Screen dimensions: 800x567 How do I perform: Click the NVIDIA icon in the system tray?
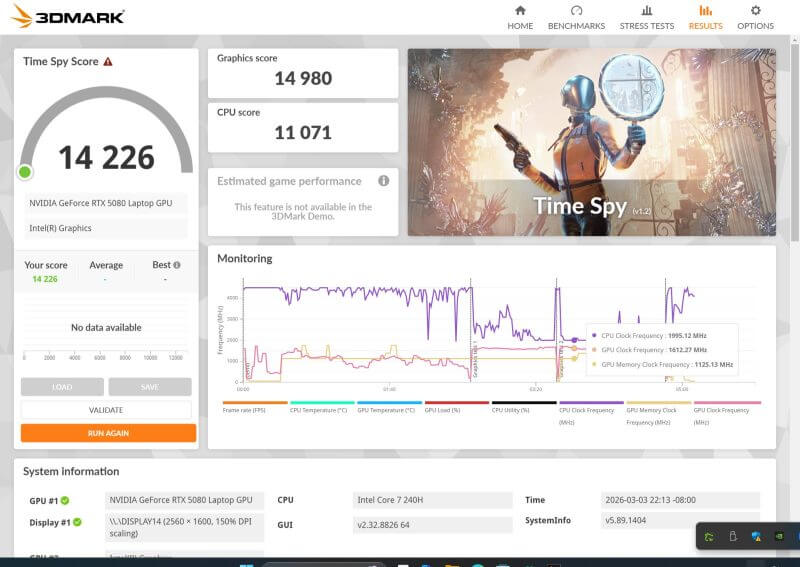tap(779, 537)
